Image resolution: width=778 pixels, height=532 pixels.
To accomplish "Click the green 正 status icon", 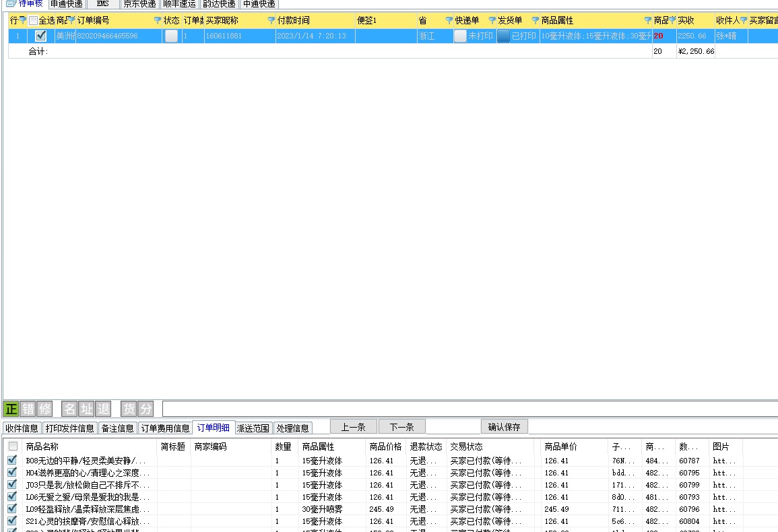I will pyautogui.click(x=11, y=409).
